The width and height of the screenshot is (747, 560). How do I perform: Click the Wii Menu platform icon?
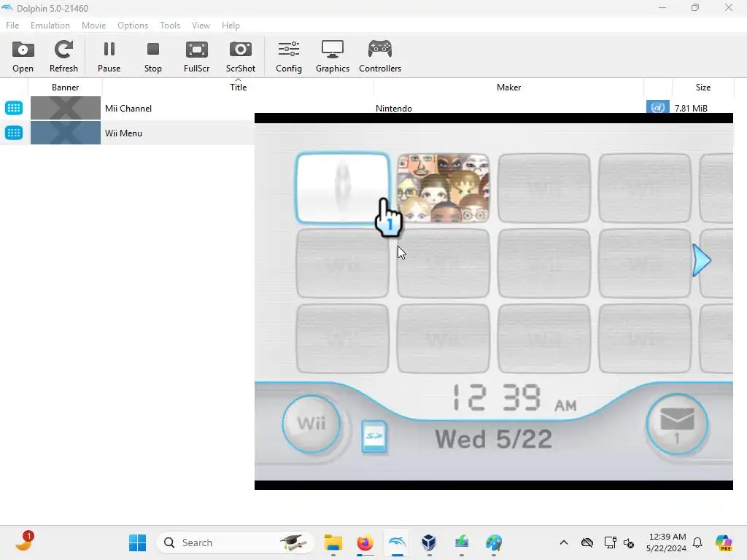click(14, 133)
